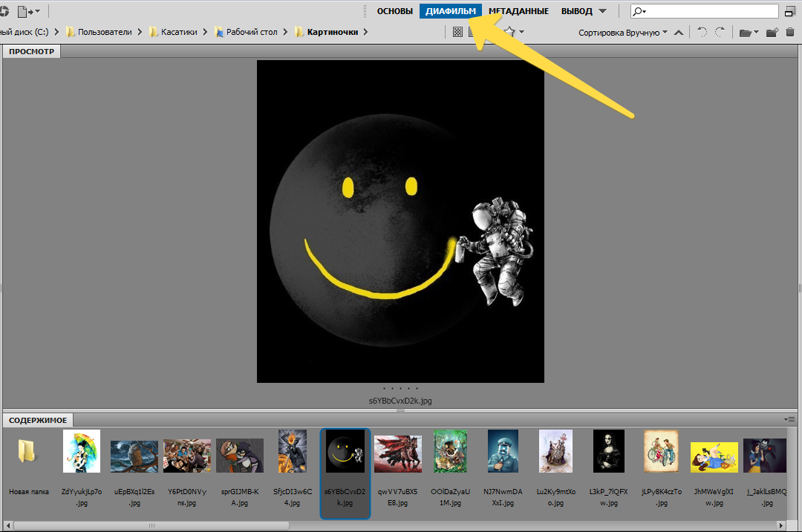The image size is (802, 532).
Task: Delete item using the trash icon
Action: tap(789, 32)
